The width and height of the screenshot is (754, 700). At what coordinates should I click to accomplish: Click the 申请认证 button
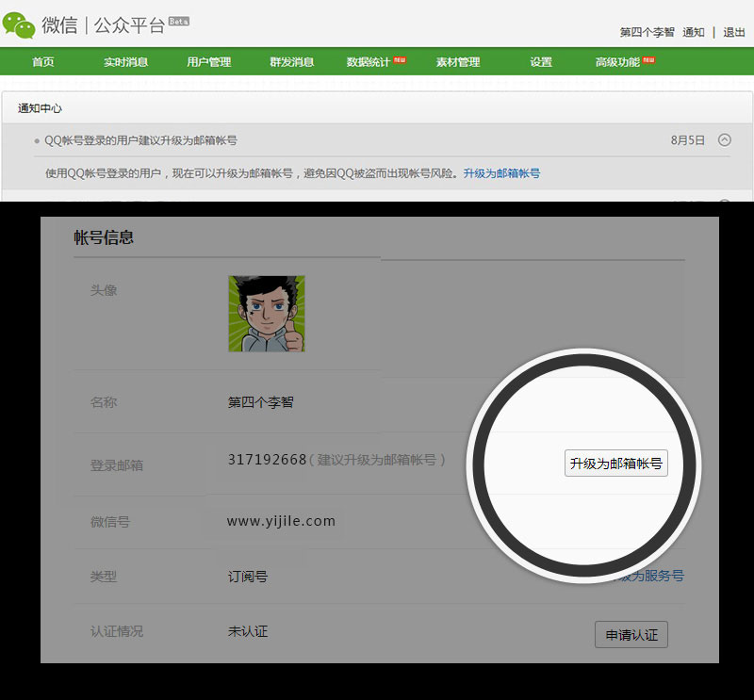[631, 634]
